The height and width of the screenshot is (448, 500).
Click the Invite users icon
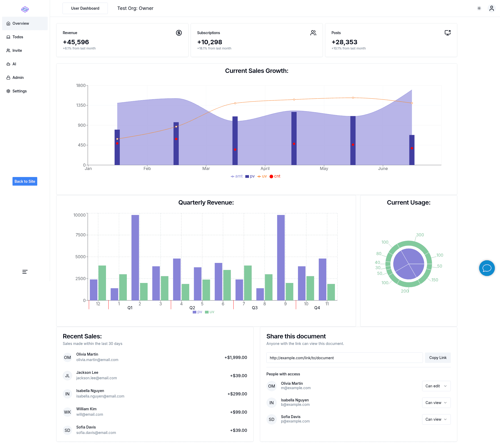tap(8, 51)
